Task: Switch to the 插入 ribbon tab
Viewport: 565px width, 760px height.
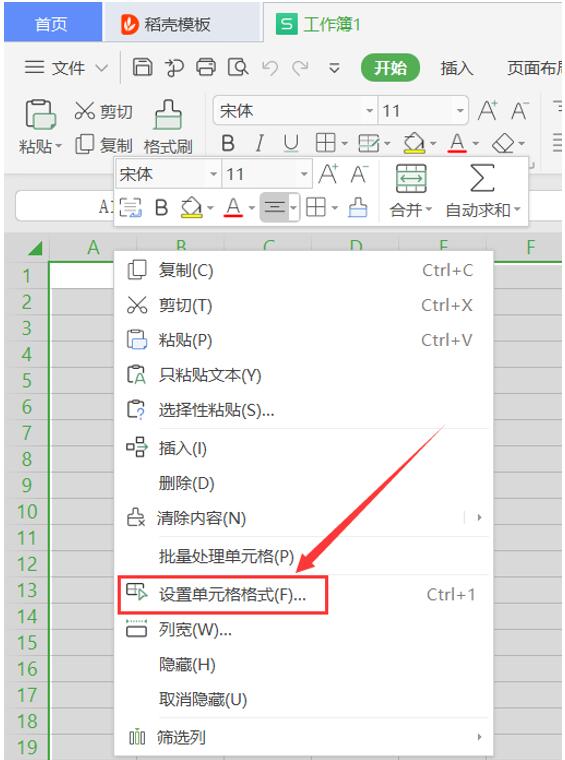Action: coord(456,68)
